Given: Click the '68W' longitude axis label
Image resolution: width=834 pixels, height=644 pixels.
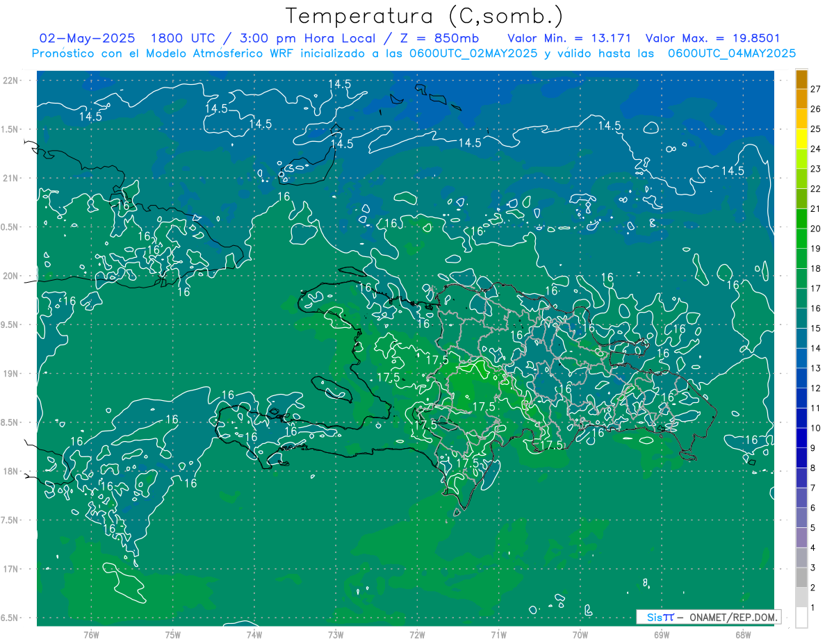Looking at the screenshot, I should coord(743,634).
